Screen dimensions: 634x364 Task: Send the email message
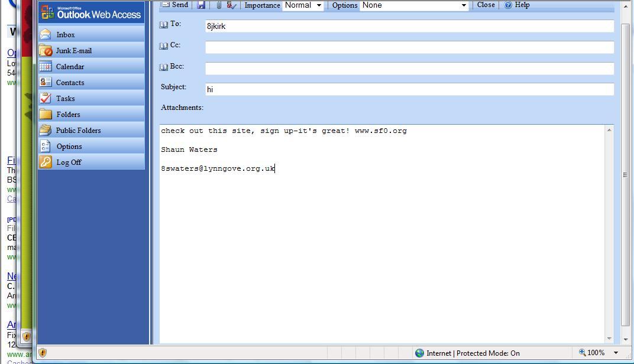click(174, 5)
